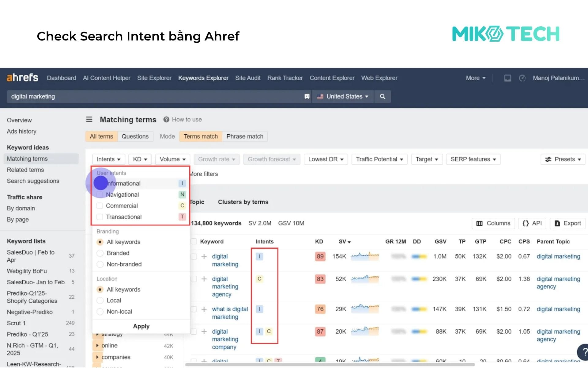
Task: Switch to the Questions tab
Action: 135,136
